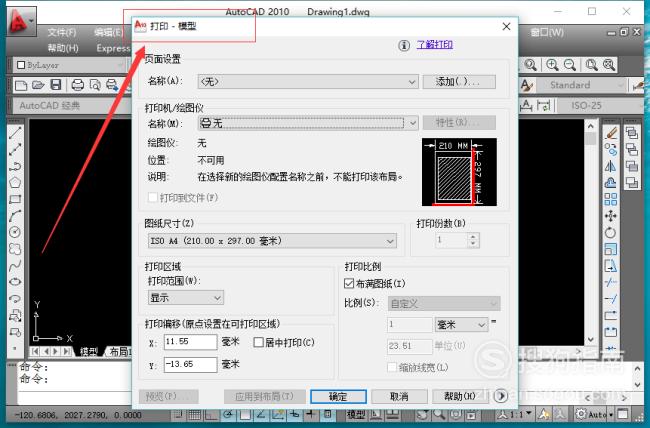Open the 了解打印 link

(x=434, y=45)
